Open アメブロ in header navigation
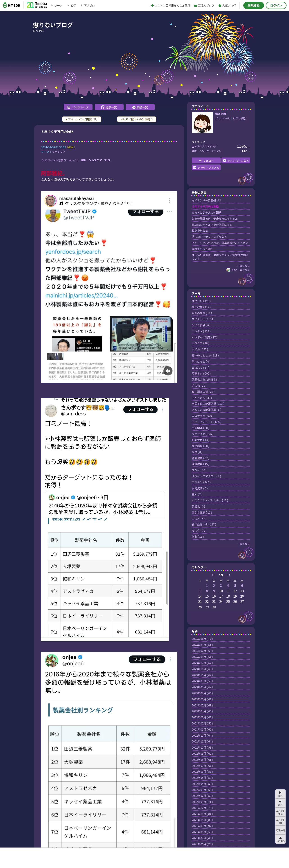Screen dimensions: 289x868 tap(89, 6)
